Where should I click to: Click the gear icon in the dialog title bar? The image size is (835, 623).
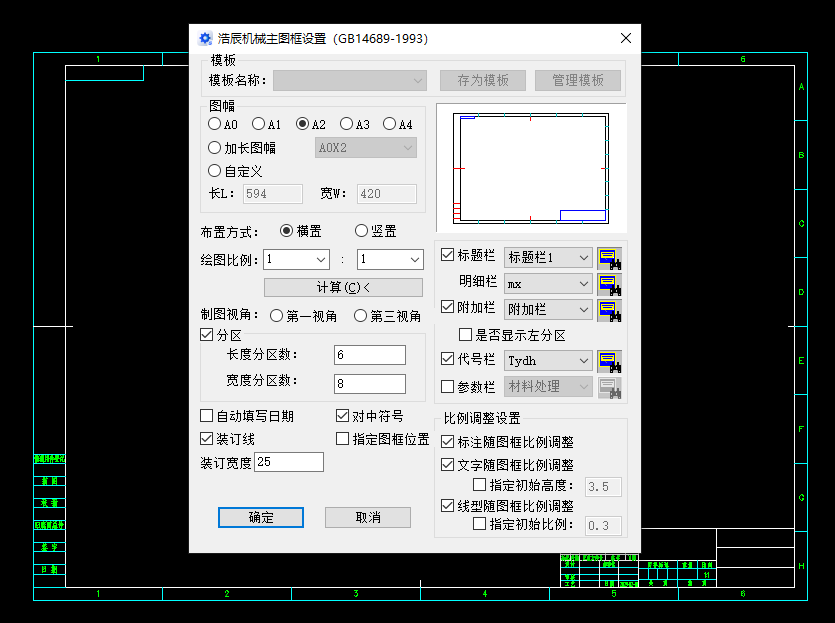point(205,38)
